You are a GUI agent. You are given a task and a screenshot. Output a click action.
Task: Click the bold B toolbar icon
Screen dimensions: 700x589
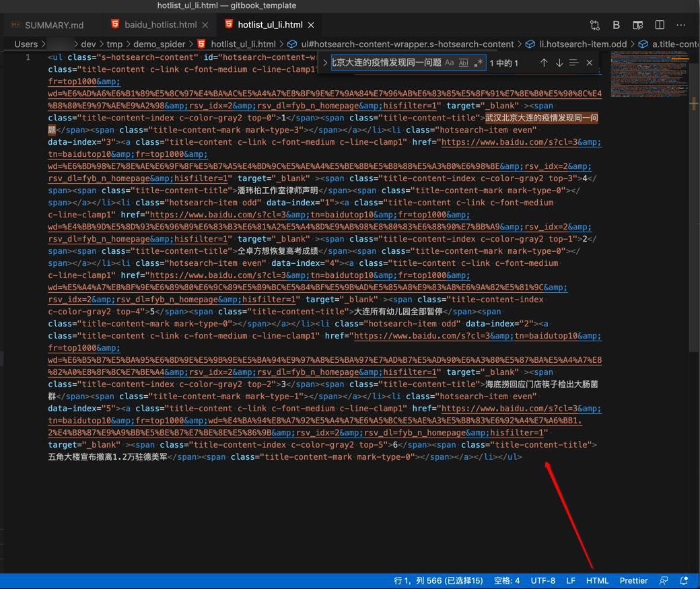click(616, 25)
